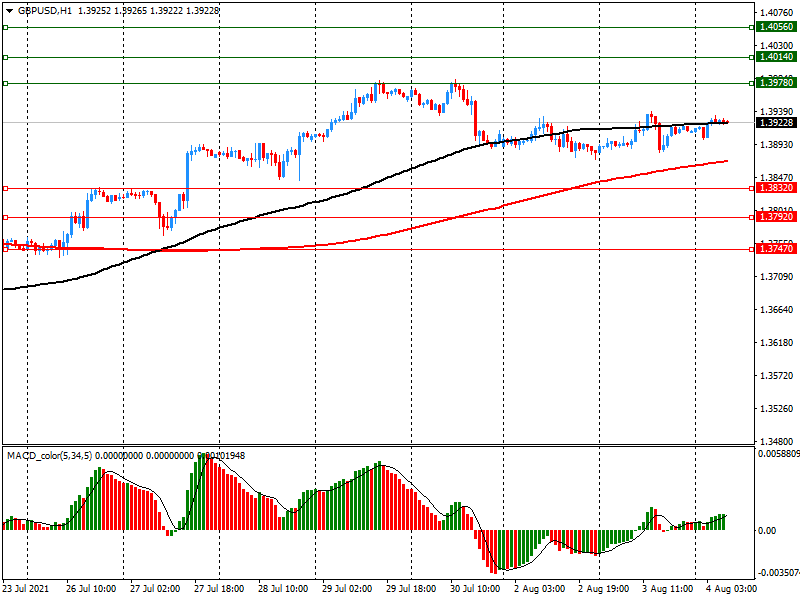This screenshot has height=600, width=800.
Task: Click the 26 Jul 10:00 time label
Action: click(91, 589)
